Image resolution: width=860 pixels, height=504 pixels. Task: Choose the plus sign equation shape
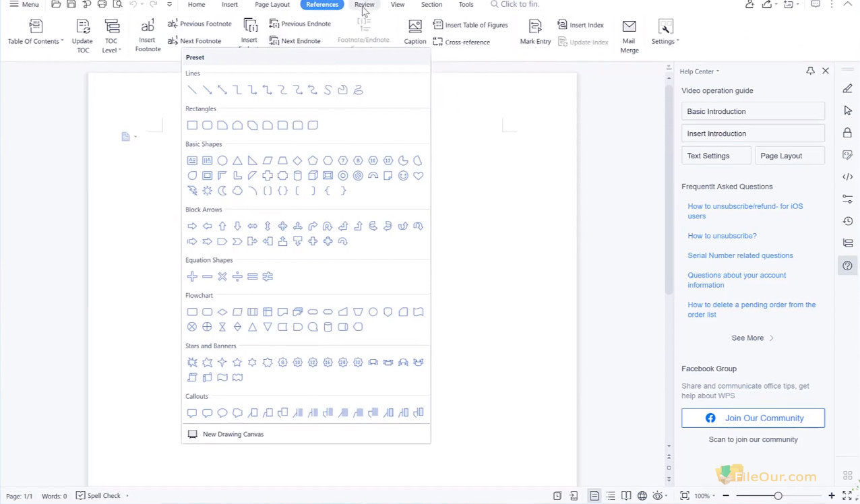pos(192,276)
